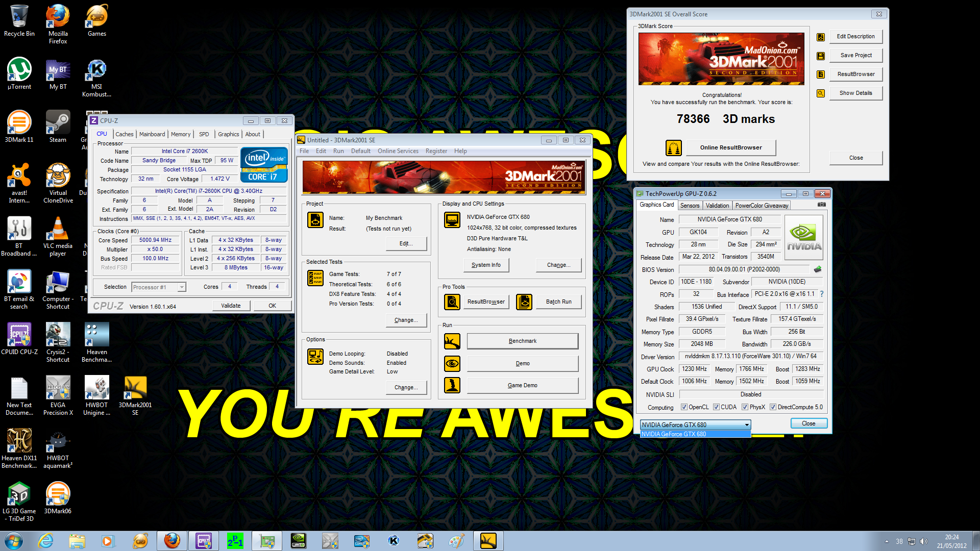Screen dimensions: 980x551
Task: Click the Online ResultBrowser yellow icon
Action: coord(674,148)
